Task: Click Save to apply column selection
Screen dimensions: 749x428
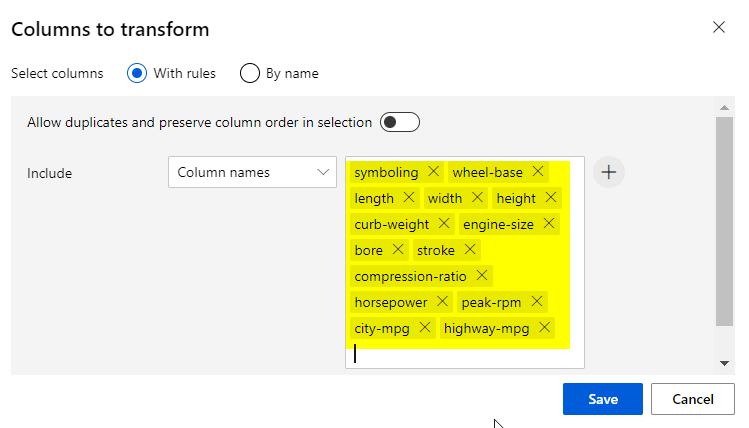Action: 602,399
